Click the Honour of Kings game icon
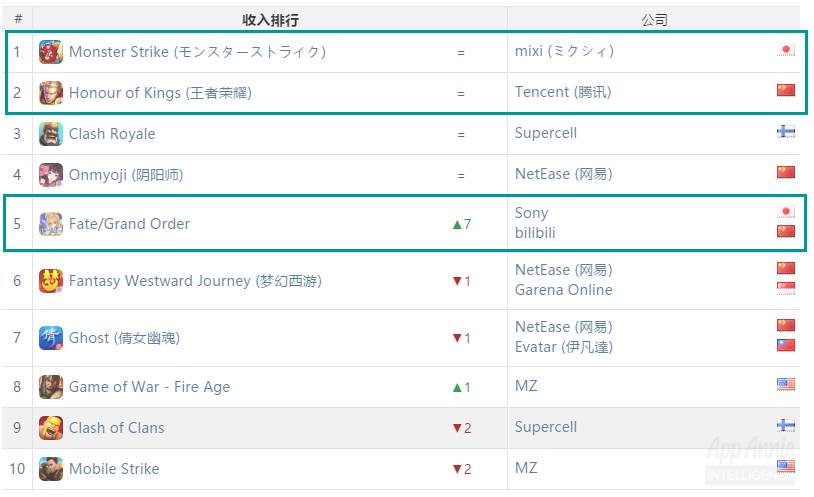 [50, 93]
